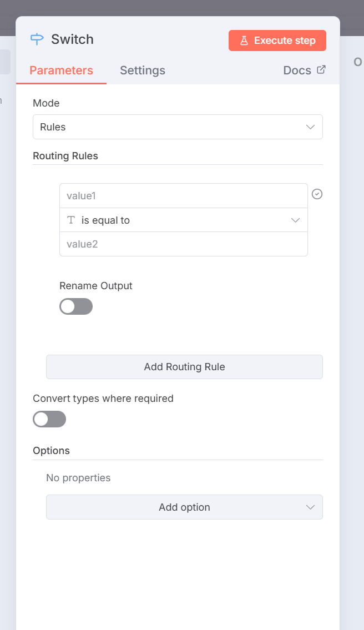Click the chevron arrow in the Mode field

point(311,127)
